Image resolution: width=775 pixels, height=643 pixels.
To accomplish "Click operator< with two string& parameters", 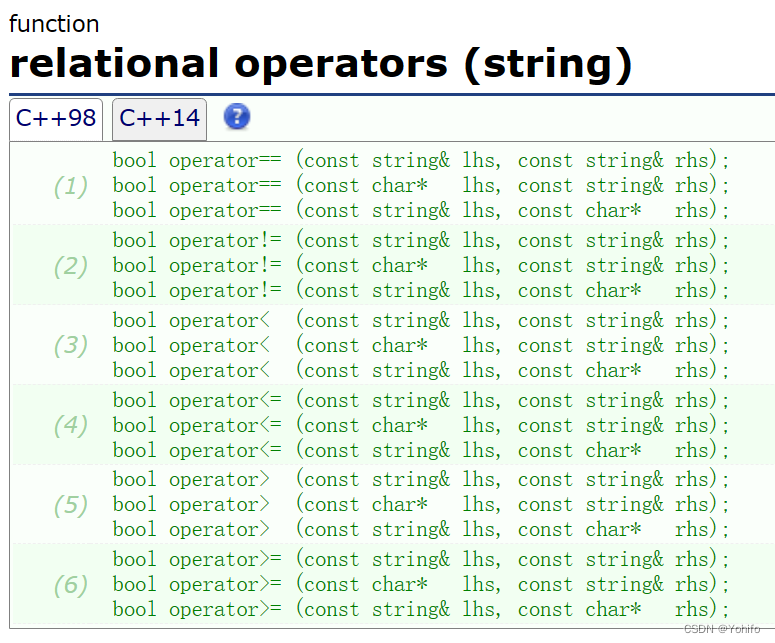I will 421,320.
